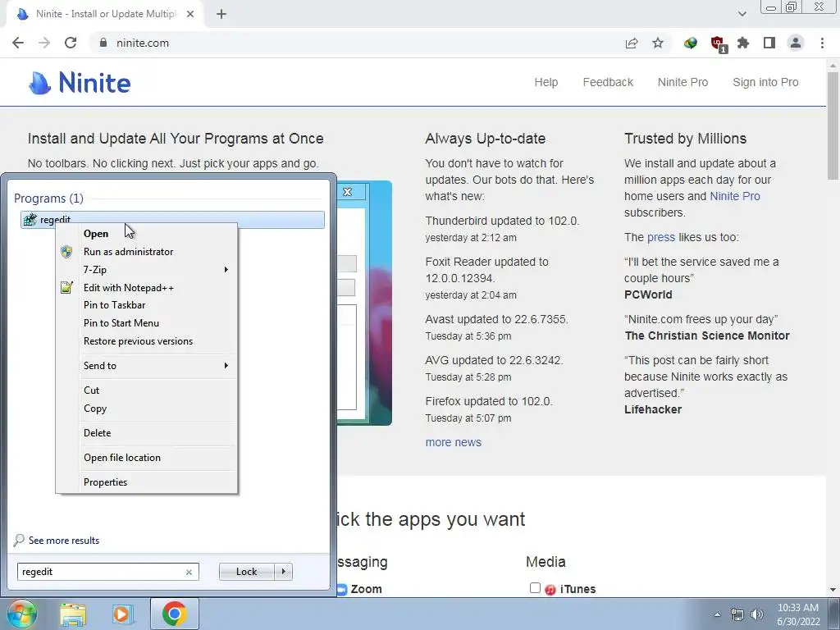Click the regedit program icon in results

pos(30,220)
